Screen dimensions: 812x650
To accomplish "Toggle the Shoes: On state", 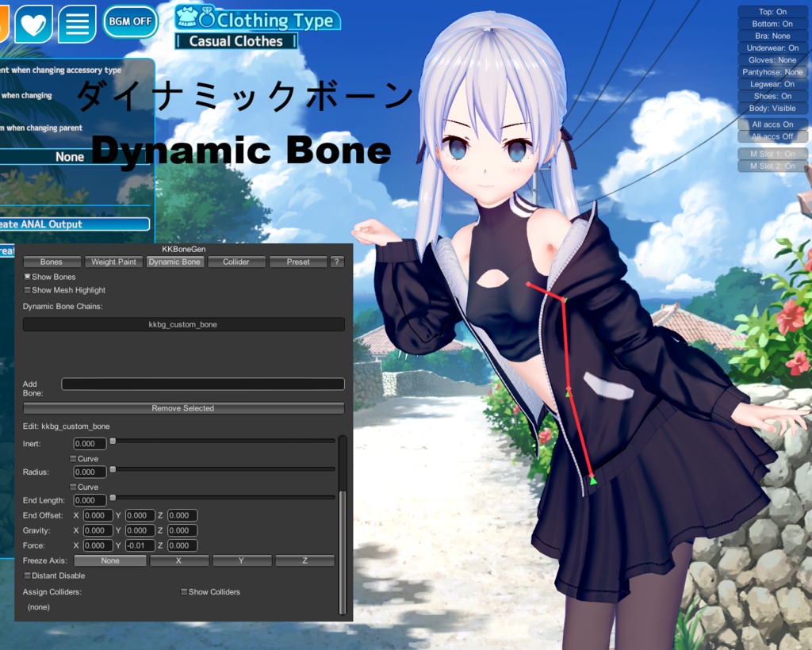I will [x=772, y=96].
